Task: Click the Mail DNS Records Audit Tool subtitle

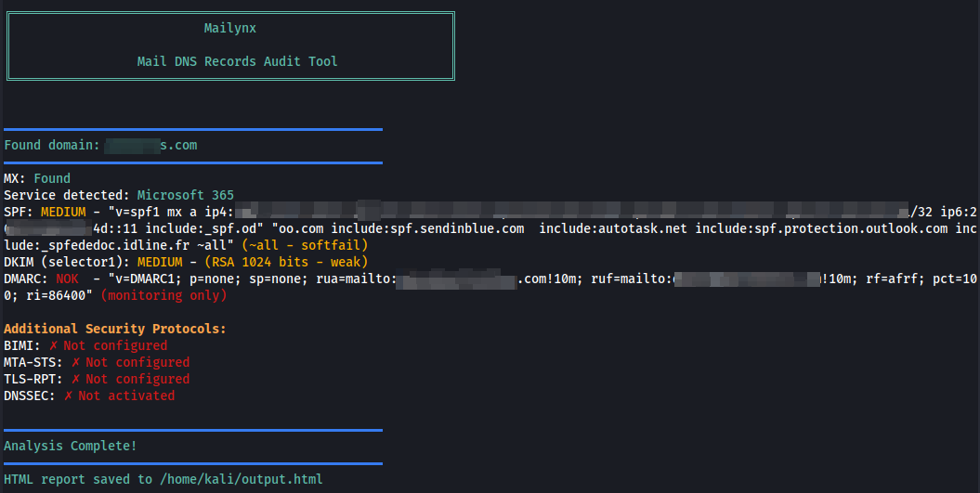Action: 238,61
